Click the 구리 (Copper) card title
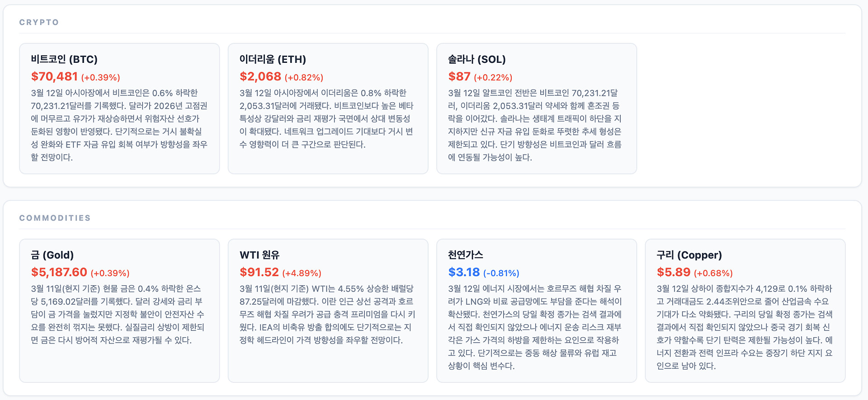This screenshot has height=400, width=868. click(689, 255)
